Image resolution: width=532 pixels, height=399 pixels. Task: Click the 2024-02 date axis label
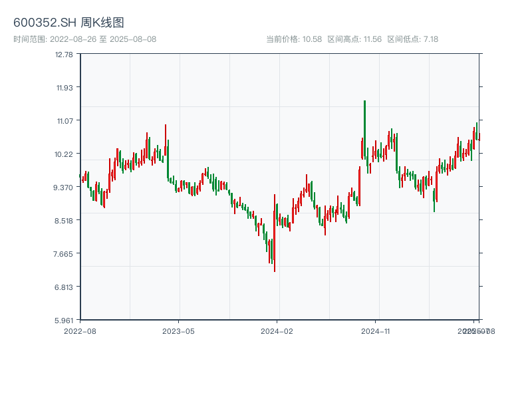[x=277, y=331]
